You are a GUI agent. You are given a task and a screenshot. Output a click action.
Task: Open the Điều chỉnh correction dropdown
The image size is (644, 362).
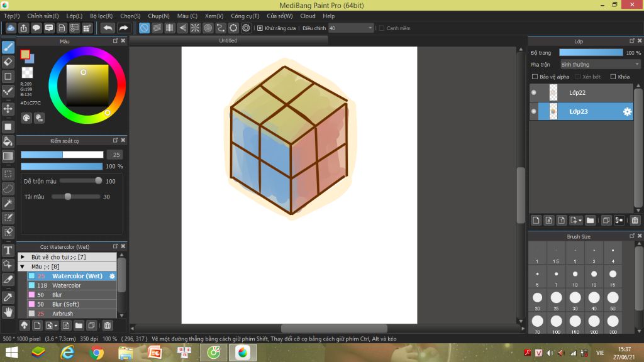pyautogui.click(x=351, y=28)
